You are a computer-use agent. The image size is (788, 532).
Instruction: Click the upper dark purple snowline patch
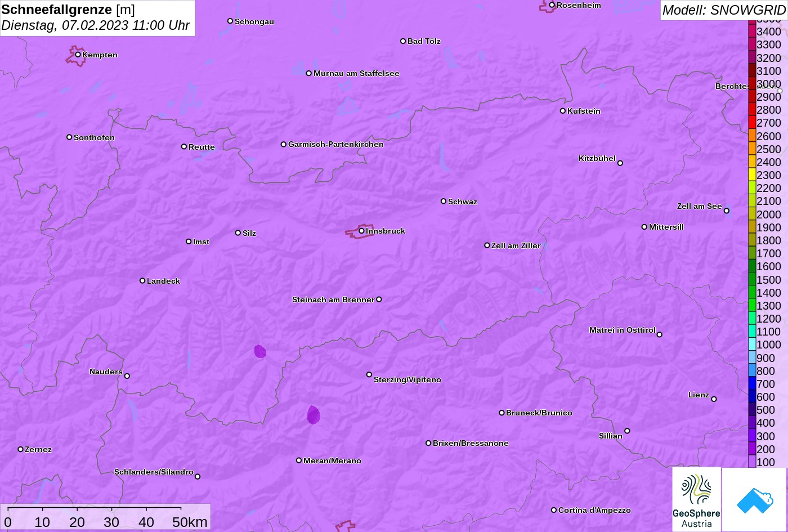pos(260,351)
